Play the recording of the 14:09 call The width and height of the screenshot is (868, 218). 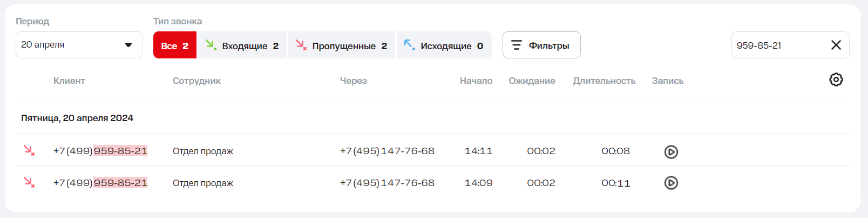671,183
